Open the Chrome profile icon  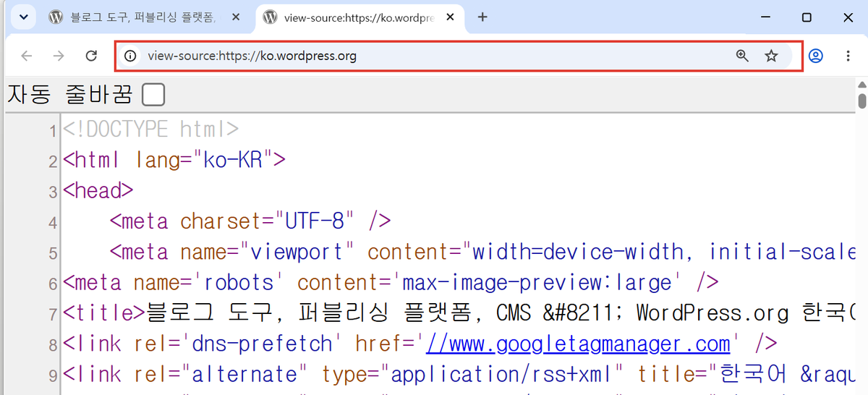816,56
